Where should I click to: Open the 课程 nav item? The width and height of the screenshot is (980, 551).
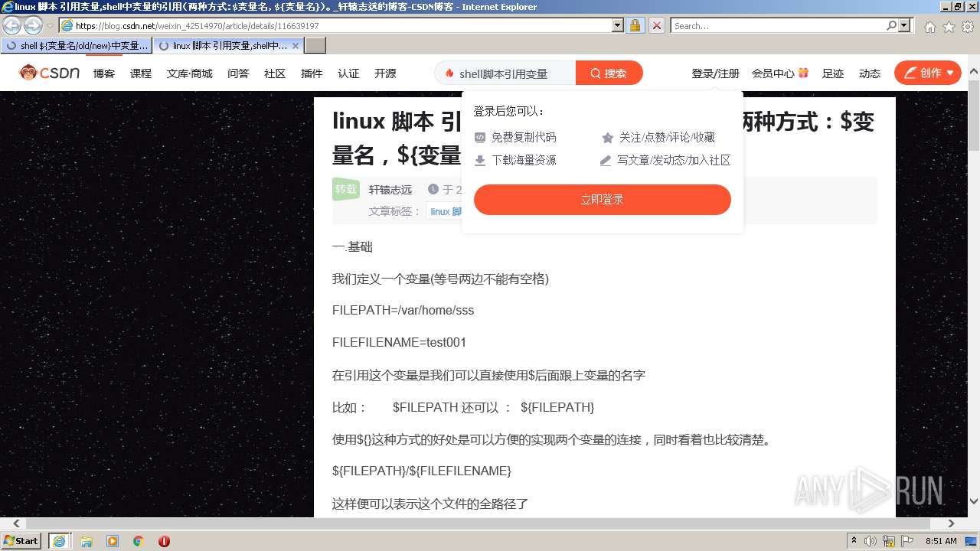pyautogui.click(x=141, y=73)
